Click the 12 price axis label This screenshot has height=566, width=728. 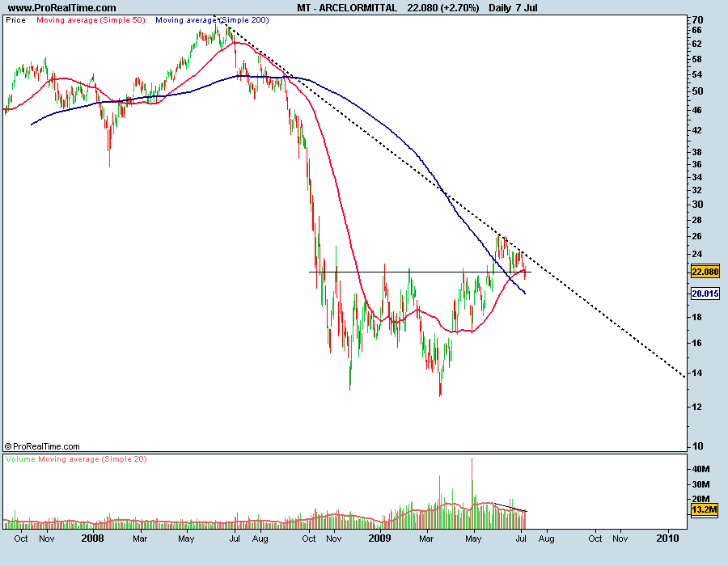point(697,407)
